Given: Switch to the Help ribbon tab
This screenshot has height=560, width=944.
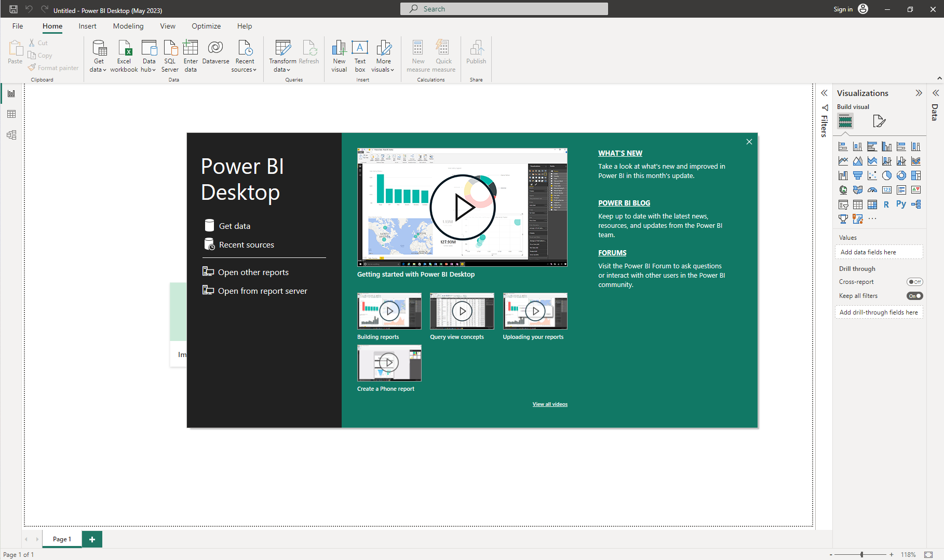Looking at the screenshot, I should (x=245, y=26).
